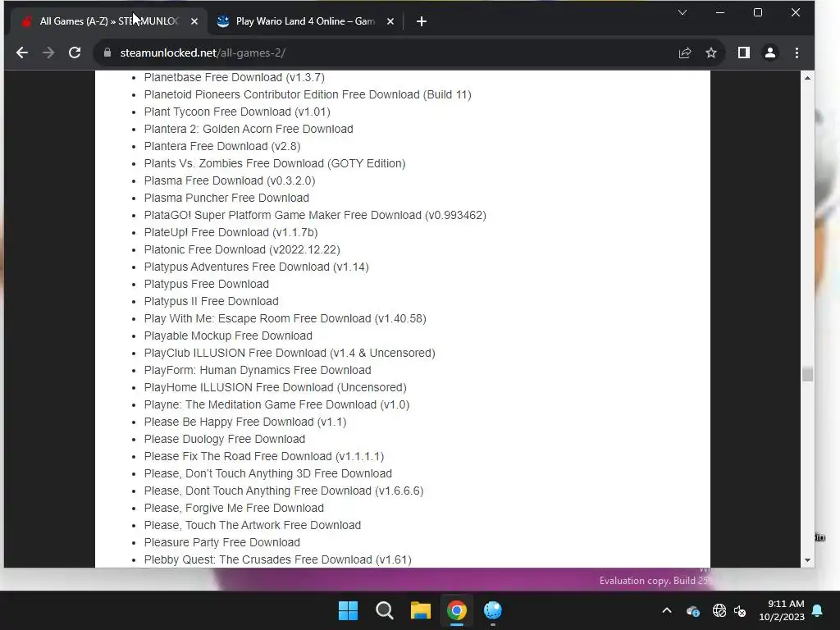The height and width of the screenshot is (630, 840).
Task: Open Platonic Free Download link
Action: pos(242,249)
